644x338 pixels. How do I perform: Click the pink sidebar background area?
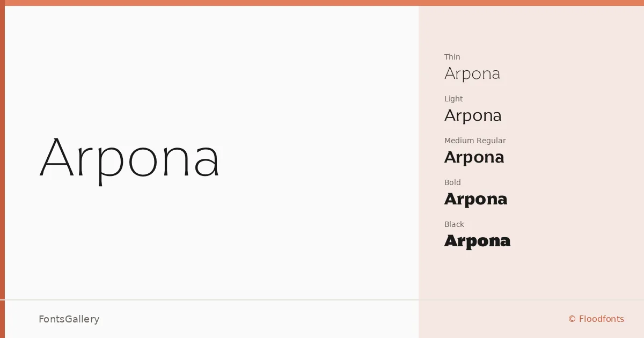pyautogui.click(x=574, y=161)
